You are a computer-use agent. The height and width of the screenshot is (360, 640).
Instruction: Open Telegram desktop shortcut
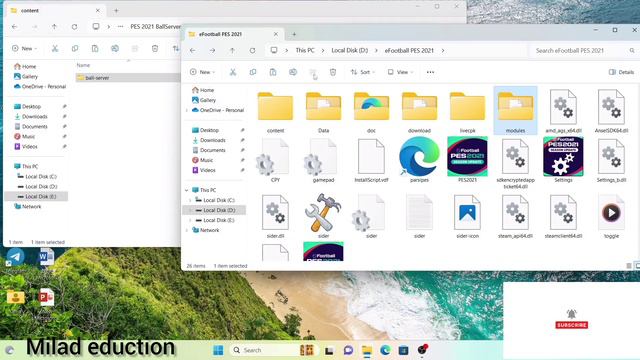tap(15, 258)
